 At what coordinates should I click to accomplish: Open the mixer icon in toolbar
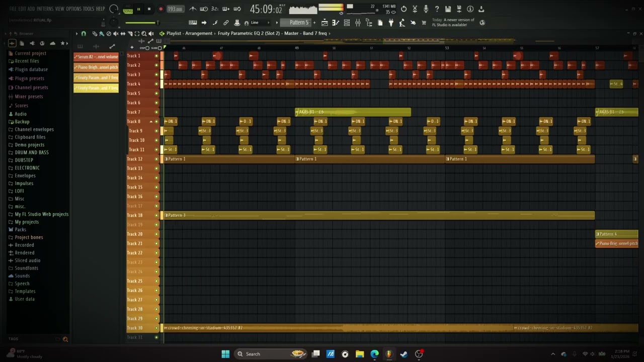pos(358,23)
